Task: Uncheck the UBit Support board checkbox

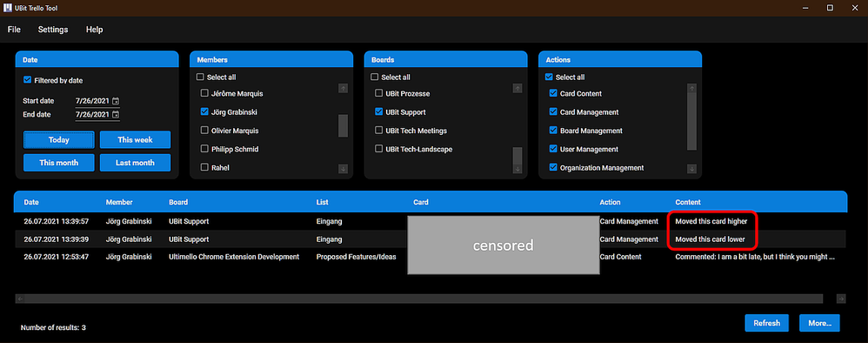Action: click(378, 111)
